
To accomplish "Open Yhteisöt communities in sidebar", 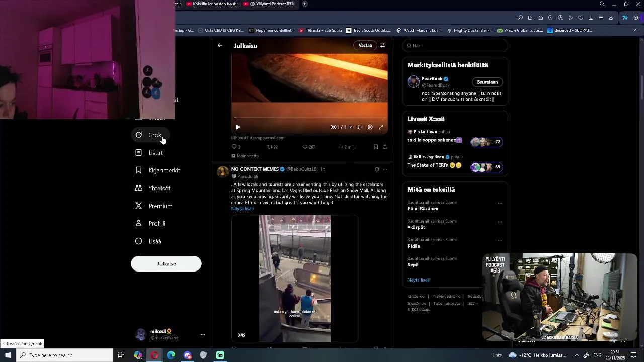I will (153, 188).
